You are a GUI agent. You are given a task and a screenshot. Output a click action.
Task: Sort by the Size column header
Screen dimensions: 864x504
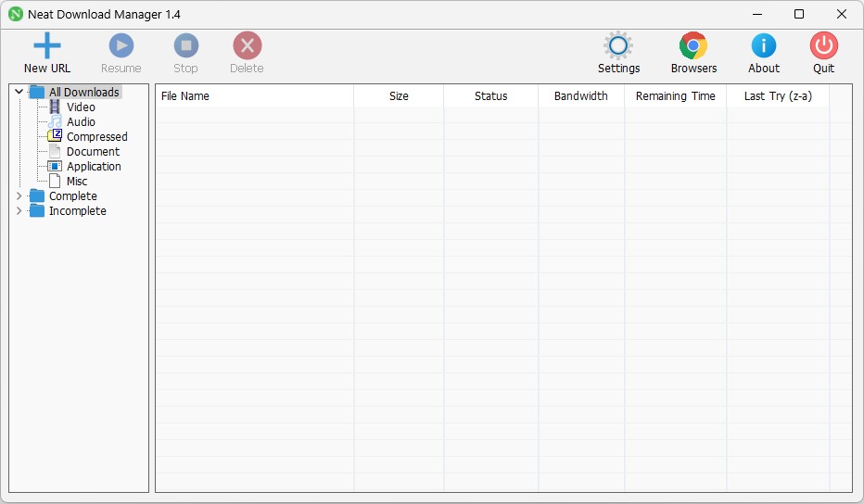pos(399,95)
